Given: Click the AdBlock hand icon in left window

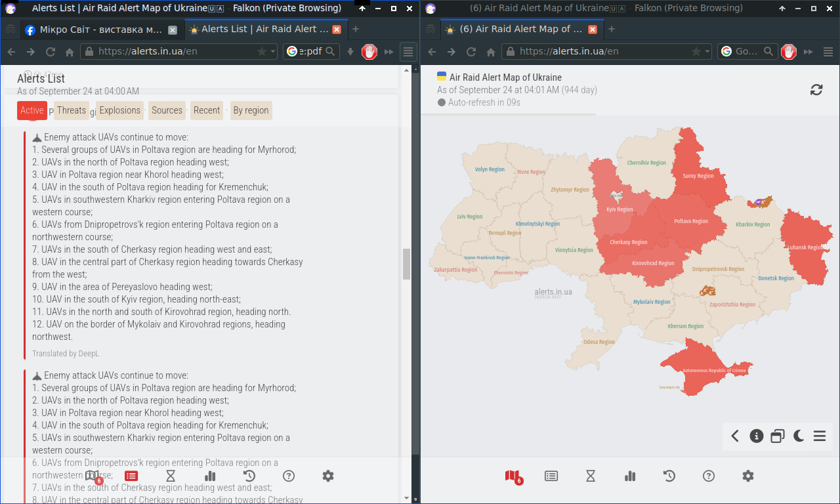Looking at the screenshot, I should click(x=369, y=51).
